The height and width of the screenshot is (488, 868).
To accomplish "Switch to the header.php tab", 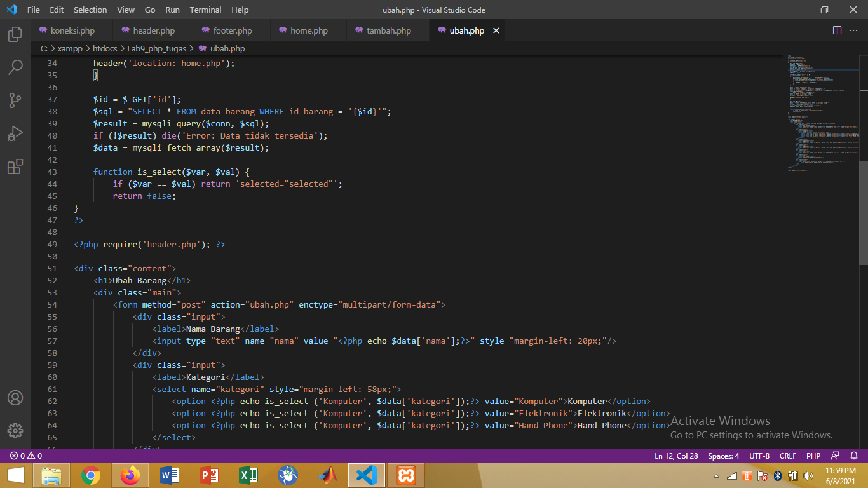I will (153, 30).
